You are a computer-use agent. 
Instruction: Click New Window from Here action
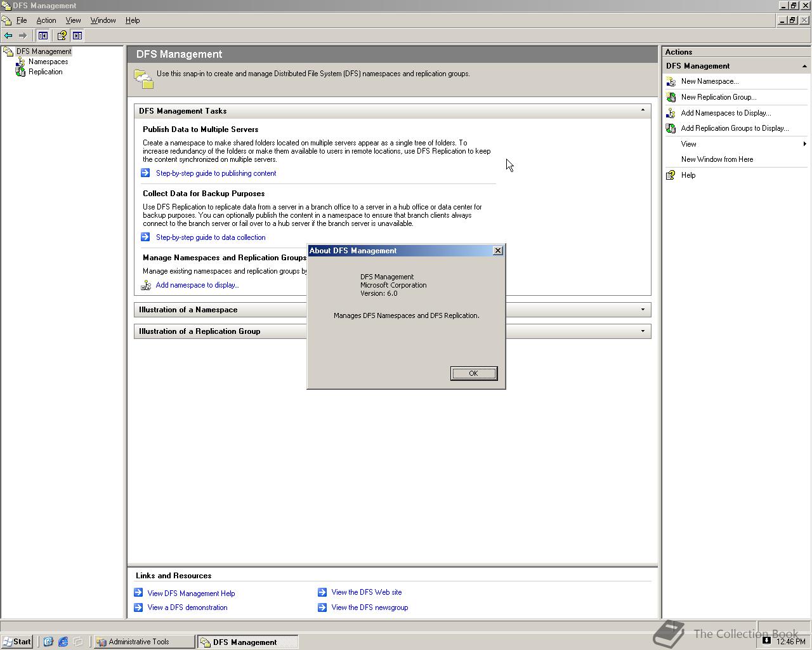(717, 159)
